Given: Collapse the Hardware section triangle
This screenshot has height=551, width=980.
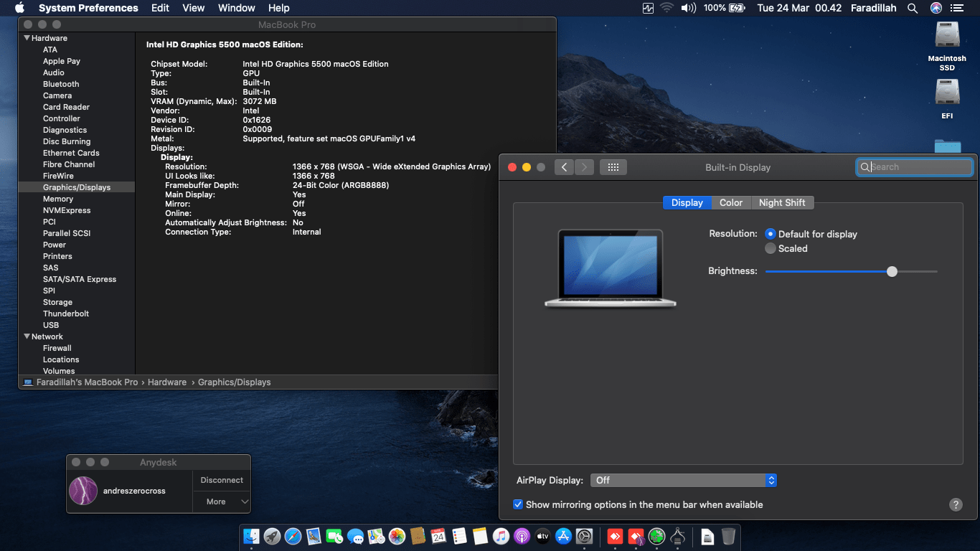Looking at the screenshot, I should (27, 38).
